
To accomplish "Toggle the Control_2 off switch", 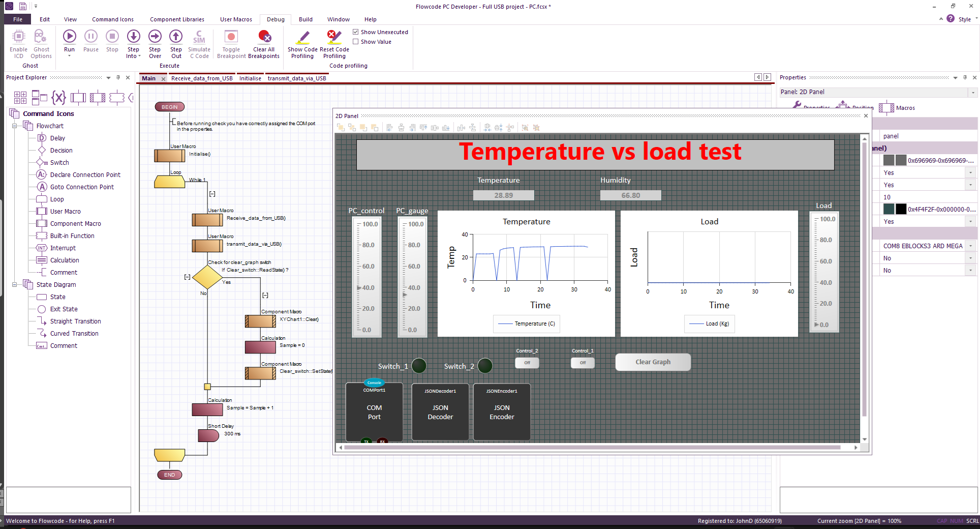I will point(527,363).
